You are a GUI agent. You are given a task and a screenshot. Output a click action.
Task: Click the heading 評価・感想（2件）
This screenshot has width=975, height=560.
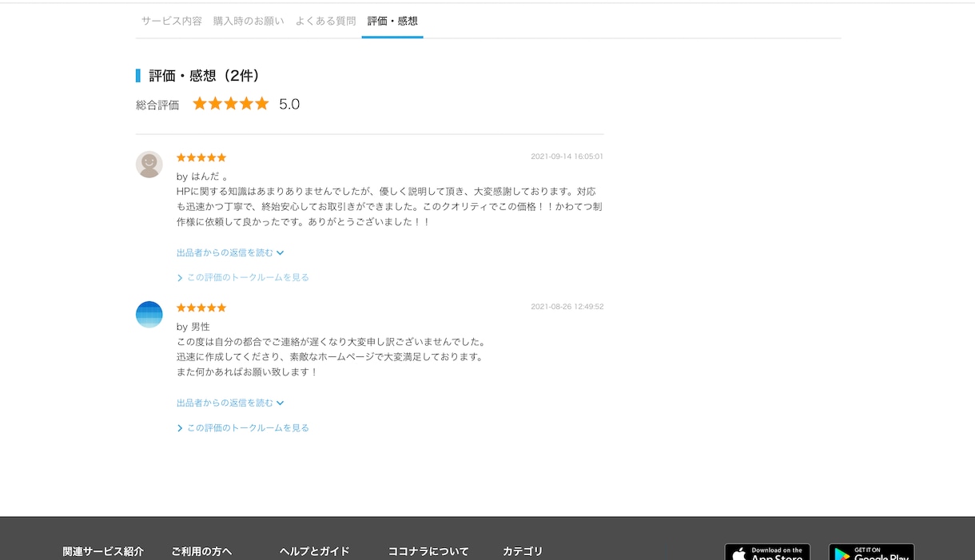(x=204, y=76)
